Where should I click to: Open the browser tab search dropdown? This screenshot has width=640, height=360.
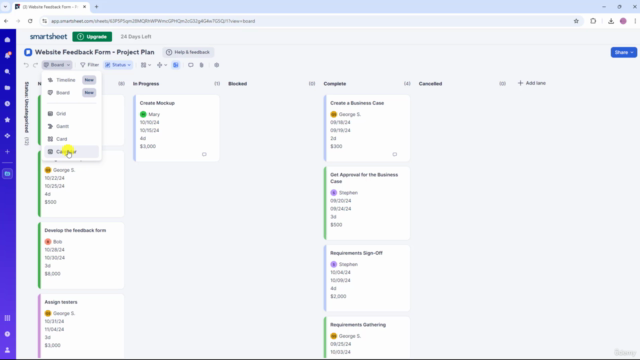(x=5, y=7)
